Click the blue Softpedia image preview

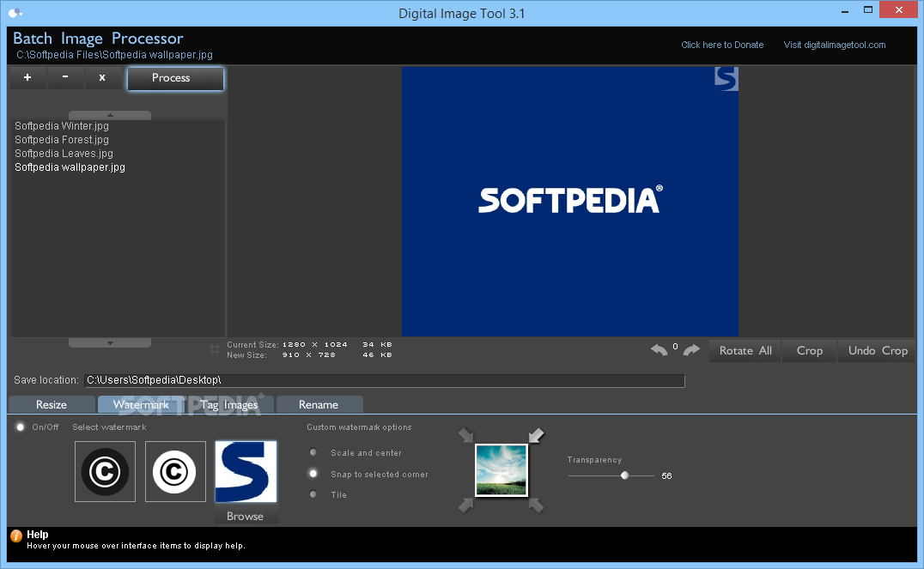pos(570,202)
